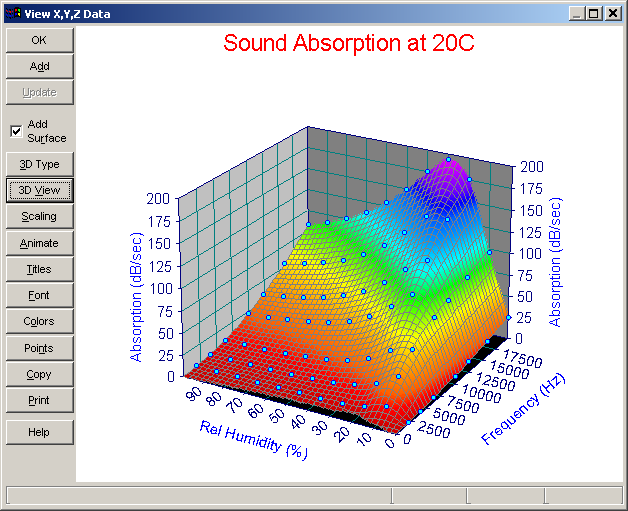Open the Colors settings

click(40, 321)
